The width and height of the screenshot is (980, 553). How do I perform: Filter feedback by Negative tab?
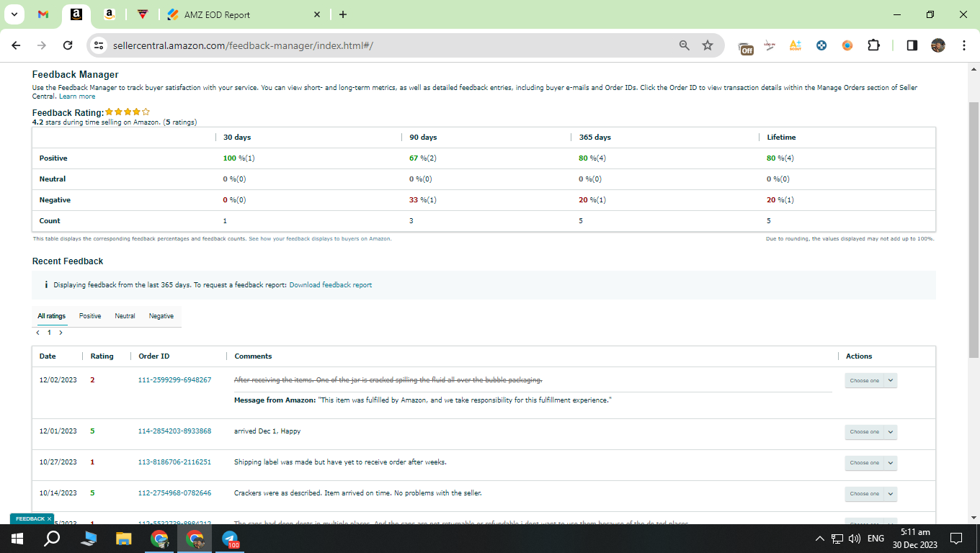point(161,316)
